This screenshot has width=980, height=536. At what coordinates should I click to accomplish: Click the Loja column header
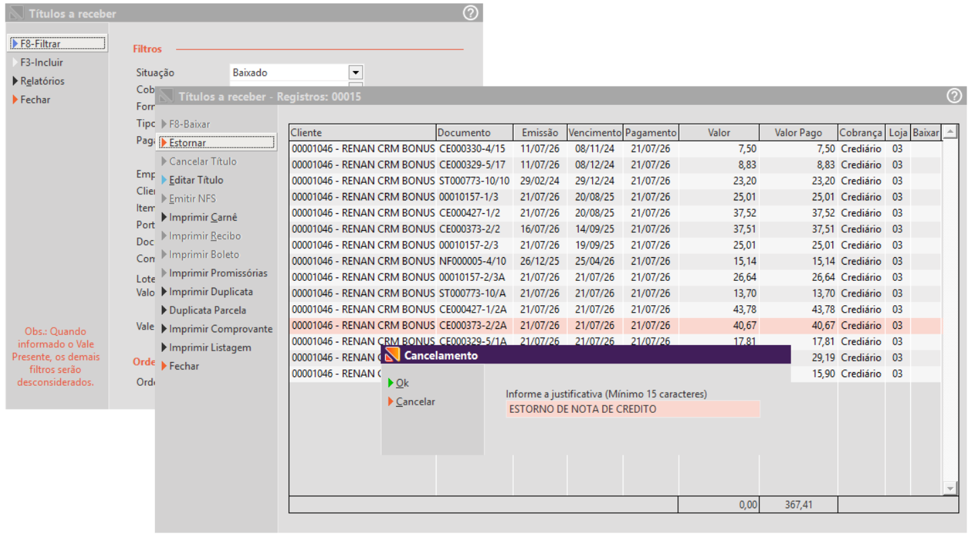898,133
